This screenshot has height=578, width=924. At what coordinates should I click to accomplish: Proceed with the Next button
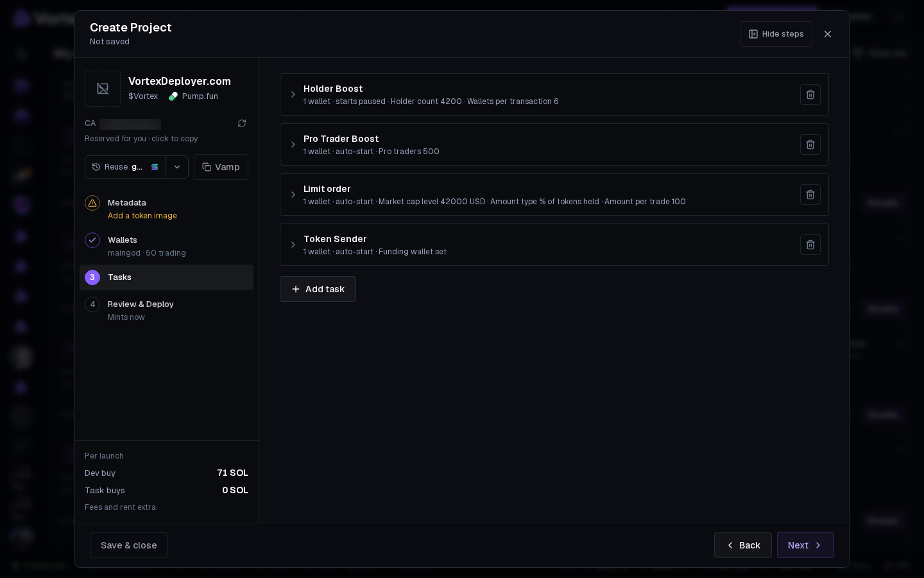pyautogui.click(x=805, y=545)
